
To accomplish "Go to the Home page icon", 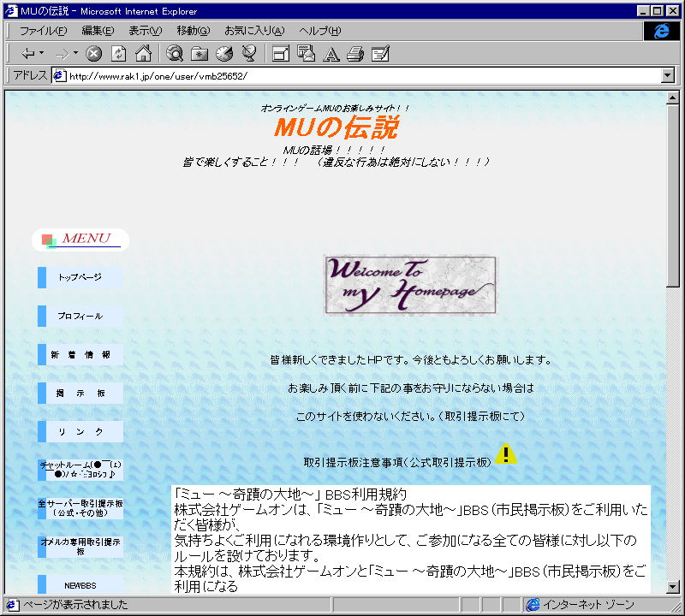I will click(x=143, y=54).
